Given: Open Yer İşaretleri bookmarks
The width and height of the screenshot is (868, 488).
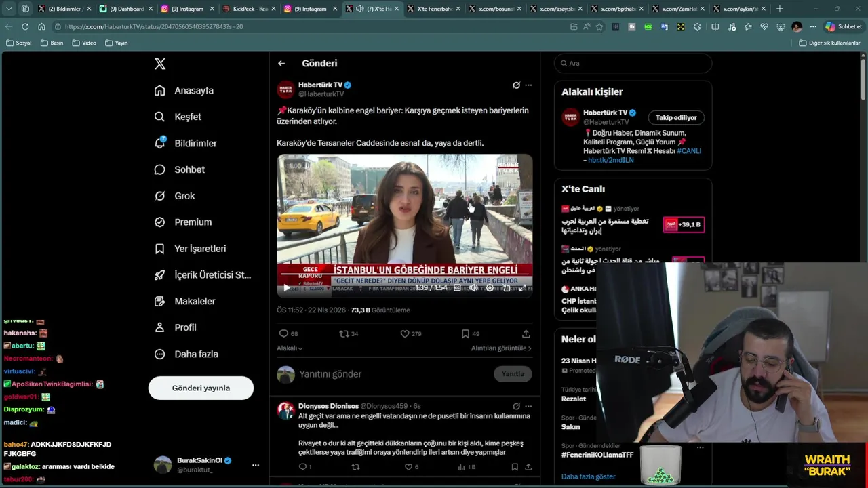Looking at the screenshot, I should coord(191,249).
